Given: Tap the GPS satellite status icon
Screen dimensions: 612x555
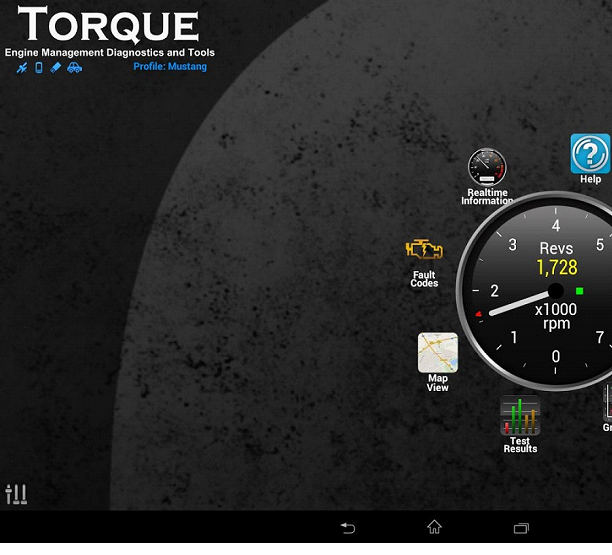Looking at the screenshot, I should click(22, 68).
